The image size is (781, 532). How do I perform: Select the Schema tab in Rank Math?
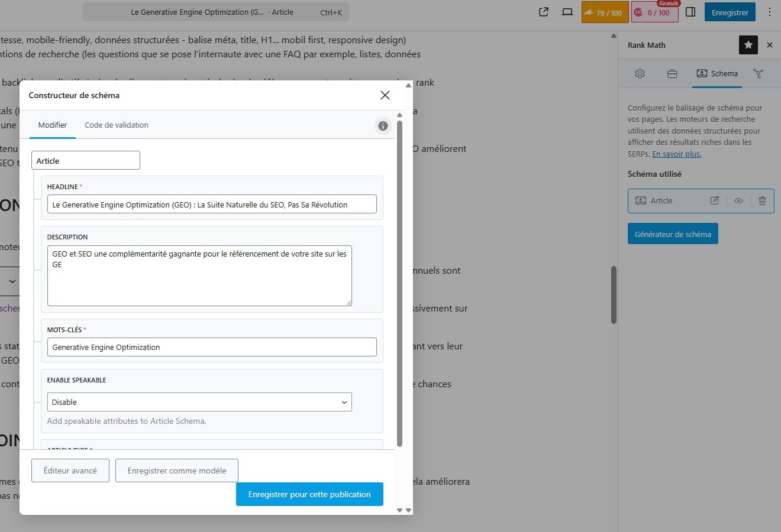pos(717,74)
